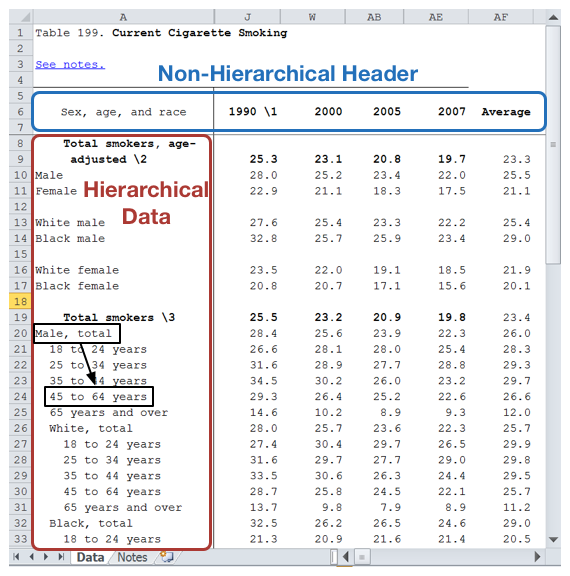
Task: Click the vertical scrollbar up arrow
Action: 553,17
